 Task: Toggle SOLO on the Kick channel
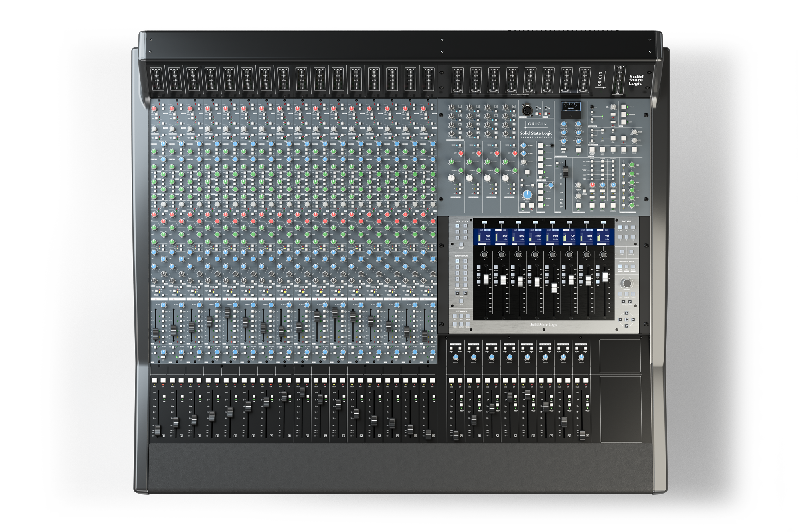479,267
